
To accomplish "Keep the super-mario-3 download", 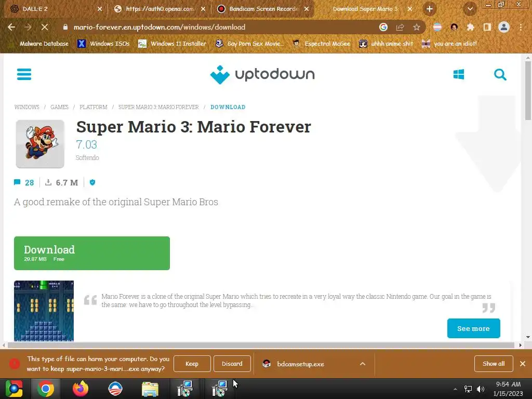I will tap(192, 364).
